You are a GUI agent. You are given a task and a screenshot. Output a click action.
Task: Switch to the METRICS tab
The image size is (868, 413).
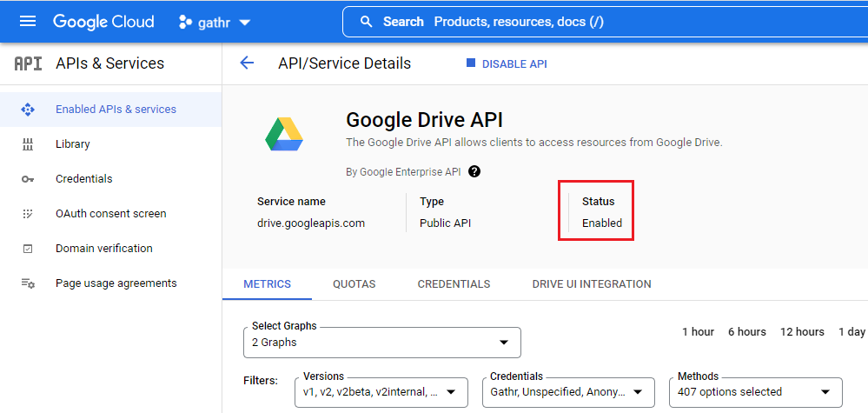click(x=268, y=284)
